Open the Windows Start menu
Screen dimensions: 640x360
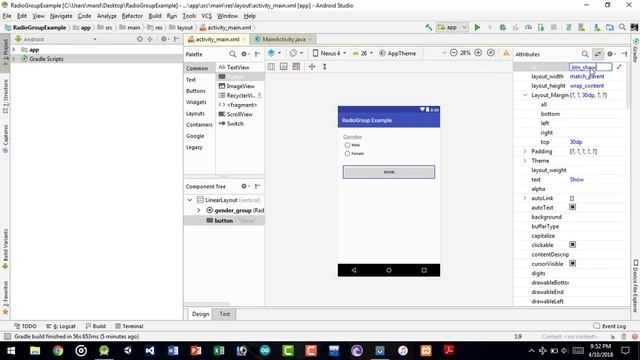click(x=11, y=350)
